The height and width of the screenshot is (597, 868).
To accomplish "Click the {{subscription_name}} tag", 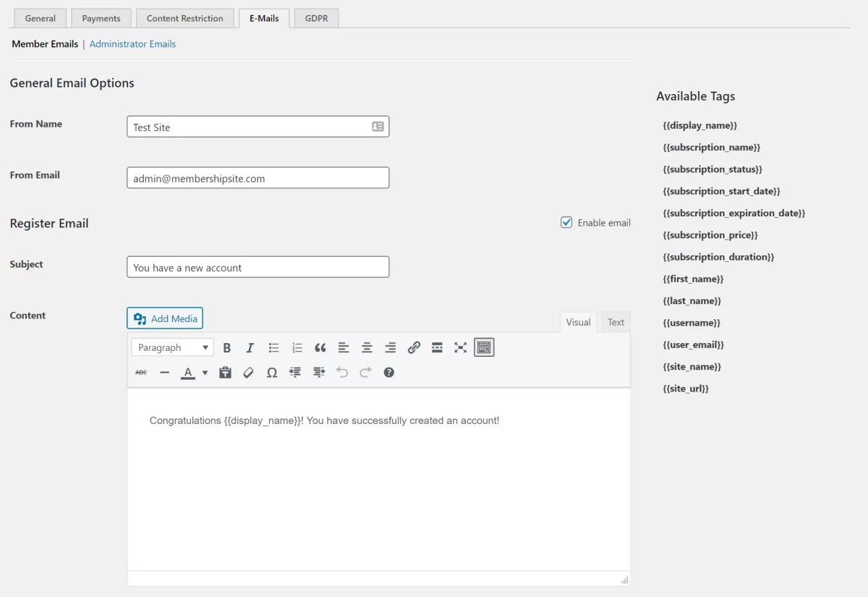I will point(712,148).
